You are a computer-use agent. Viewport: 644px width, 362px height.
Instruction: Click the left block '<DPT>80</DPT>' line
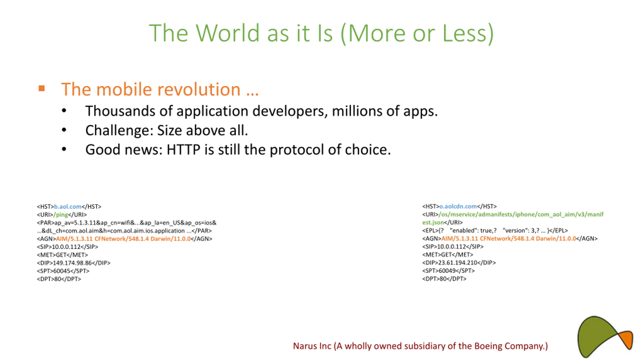[x=59, y=279]
